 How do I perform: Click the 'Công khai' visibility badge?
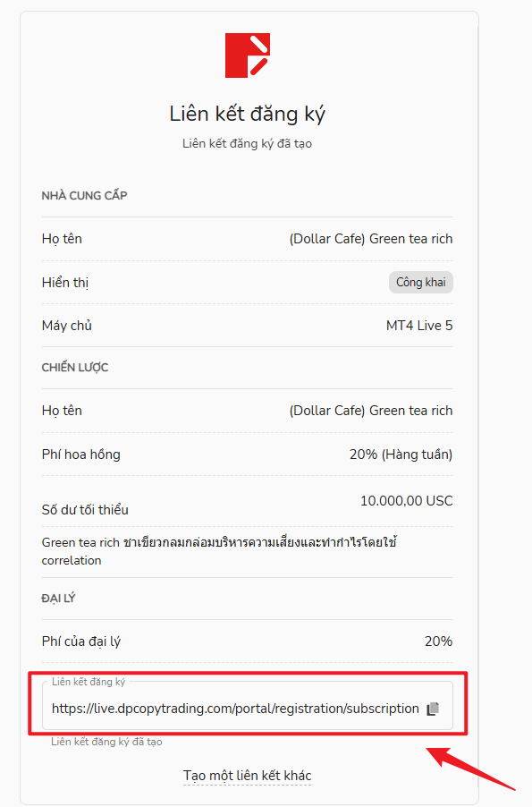pyautogui.click(x=421, y=282)
